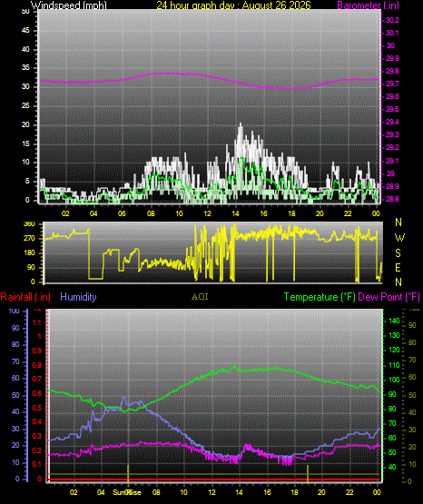This screenshot has height=504, width=423.
Task: Click the "110" temperature axis value
Action: click(394, 365)
